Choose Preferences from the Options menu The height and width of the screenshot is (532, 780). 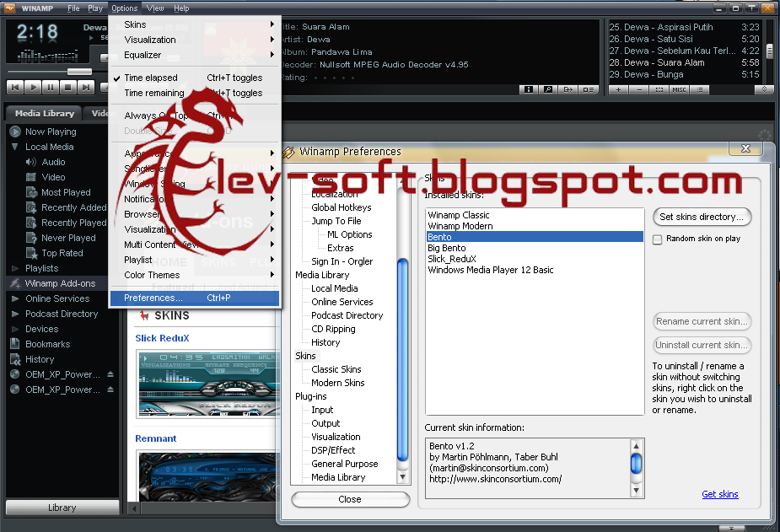155,298
